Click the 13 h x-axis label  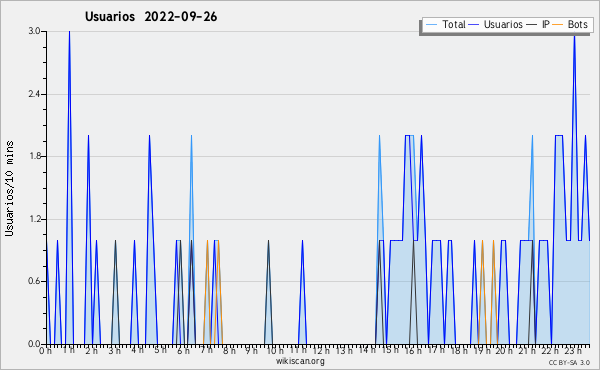coord(344,350)
